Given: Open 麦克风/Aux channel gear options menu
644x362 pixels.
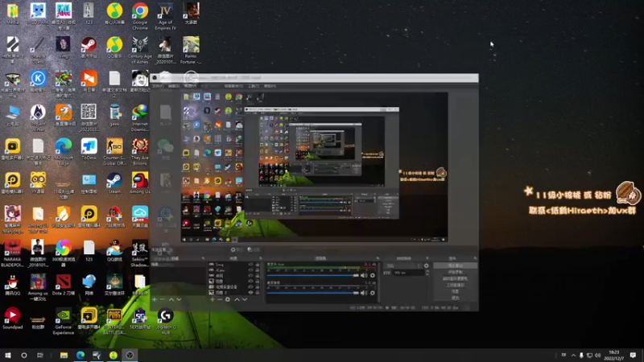Looking at the screenshot, I should [373, 275].
